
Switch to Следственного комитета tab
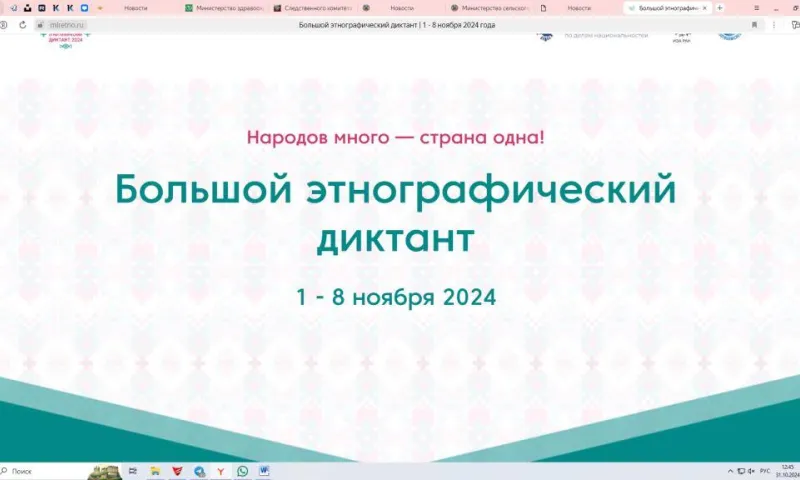(x=313, y=8)
